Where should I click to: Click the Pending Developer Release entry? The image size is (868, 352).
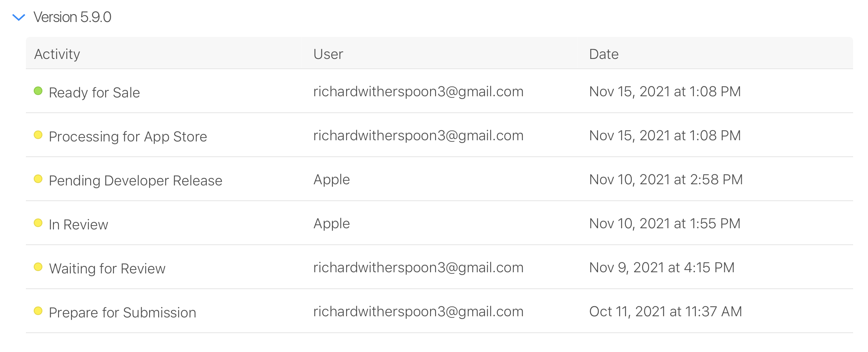[135, 181]
